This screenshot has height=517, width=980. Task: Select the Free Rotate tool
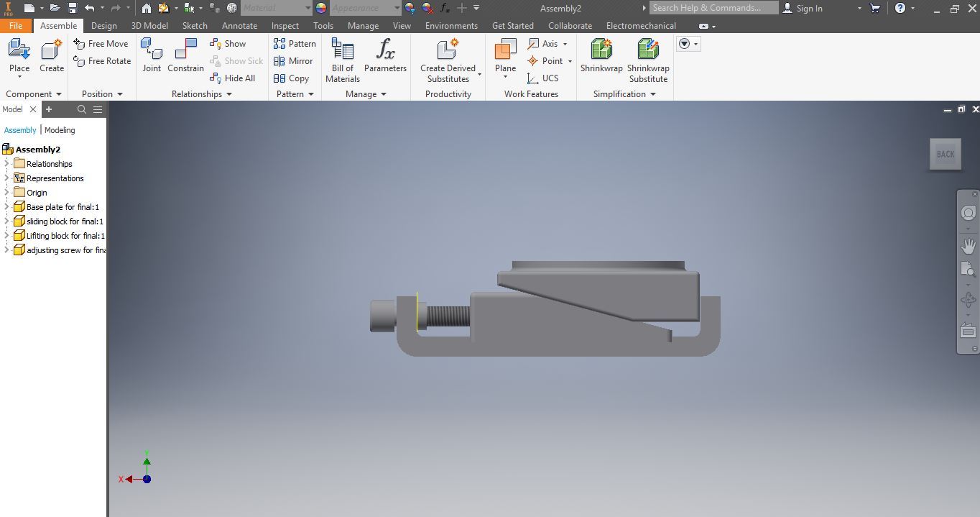tap(102, 61)
